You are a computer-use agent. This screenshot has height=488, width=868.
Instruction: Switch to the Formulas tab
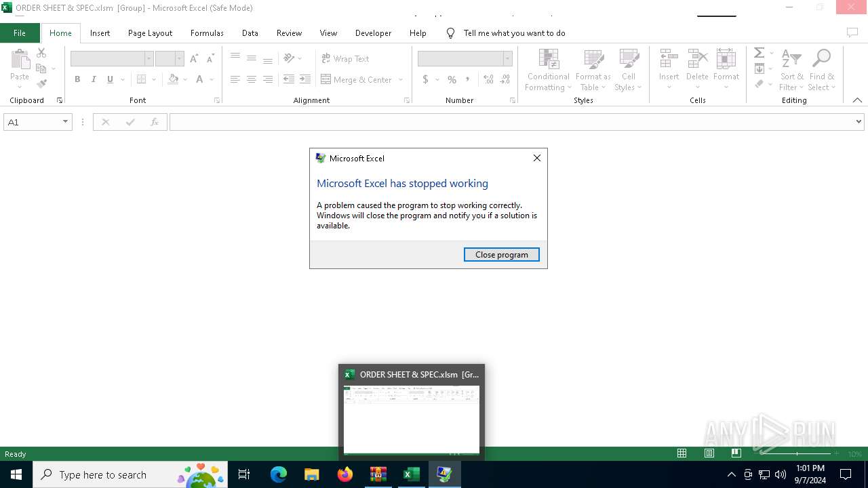(207, 33)
